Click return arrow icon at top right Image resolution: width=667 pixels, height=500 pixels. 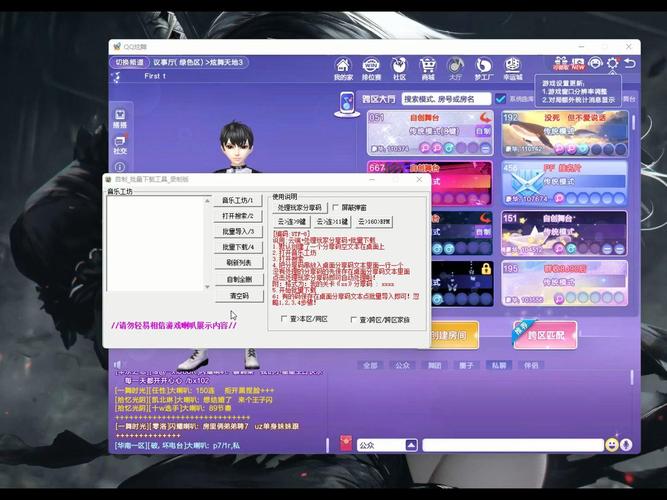click(x=630, y=63)
